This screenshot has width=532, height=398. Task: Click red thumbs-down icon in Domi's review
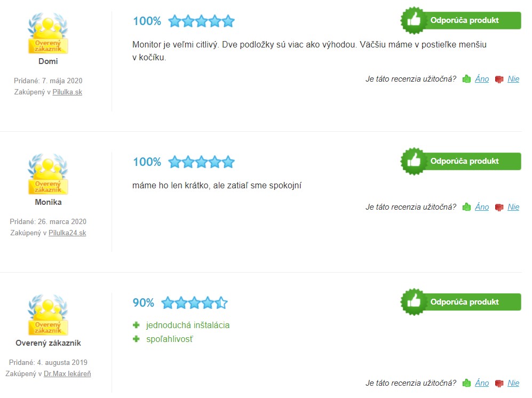tap(499, 79)
